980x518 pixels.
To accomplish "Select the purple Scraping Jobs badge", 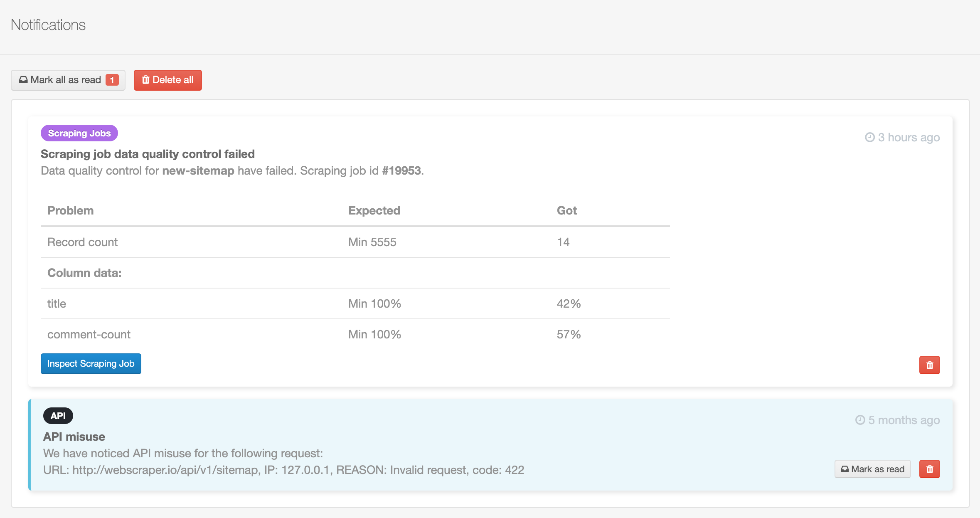I will click(79, 133).
